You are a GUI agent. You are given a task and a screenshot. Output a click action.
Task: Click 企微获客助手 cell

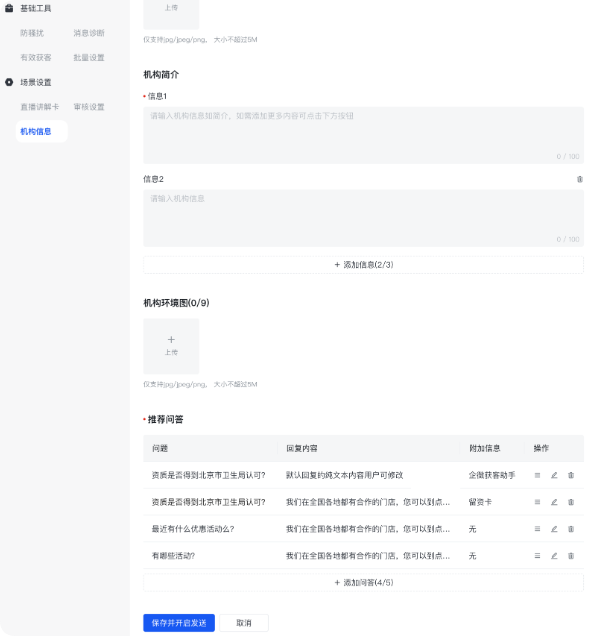click(492, 475)
